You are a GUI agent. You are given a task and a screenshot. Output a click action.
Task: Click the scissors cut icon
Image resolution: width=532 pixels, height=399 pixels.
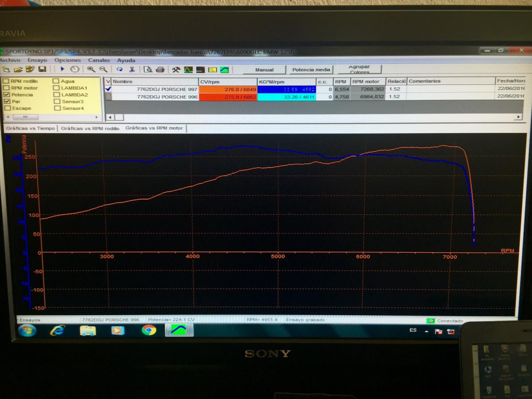click(x=132, y=69)
